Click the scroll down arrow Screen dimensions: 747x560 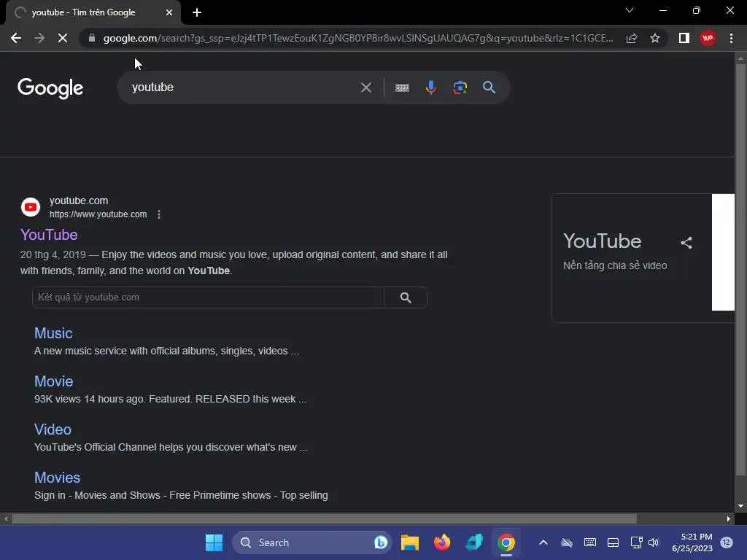pos(740,506)
